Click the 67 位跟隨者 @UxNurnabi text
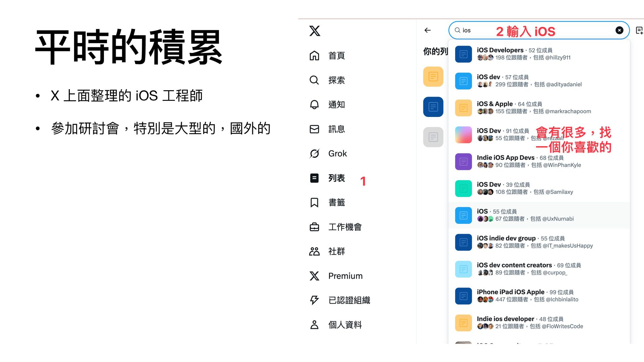 click(x=534, y=219)
